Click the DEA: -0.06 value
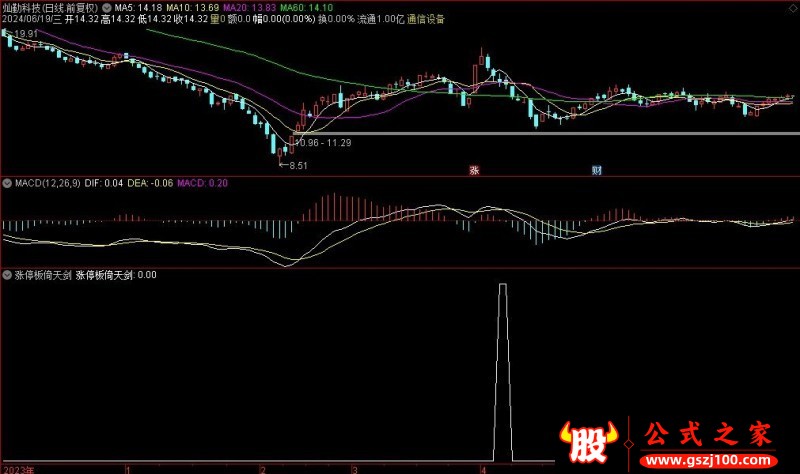 point(150,183)
